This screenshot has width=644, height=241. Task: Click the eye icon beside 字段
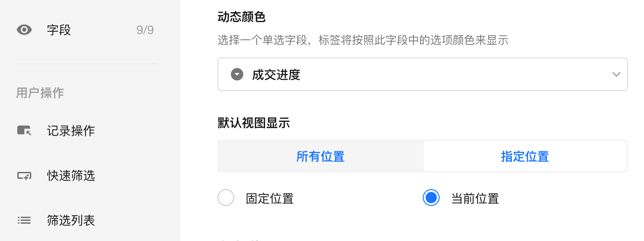[x=24, y=30]
